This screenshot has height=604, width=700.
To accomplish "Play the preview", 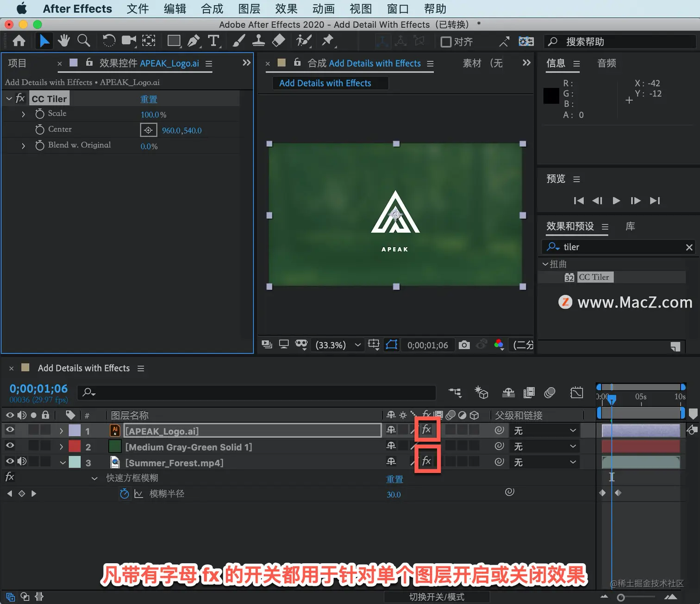I will [616, 201].
